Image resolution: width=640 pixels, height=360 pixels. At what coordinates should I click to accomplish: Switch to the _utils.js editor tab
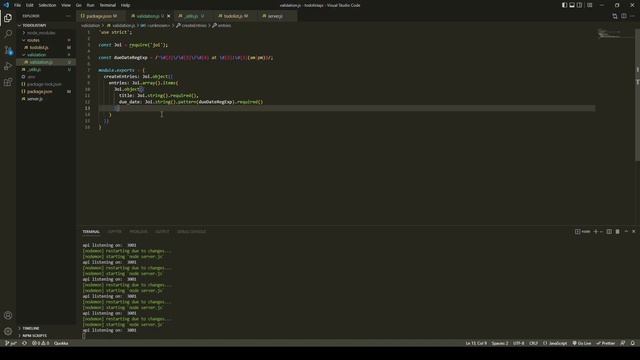point(194,16)
